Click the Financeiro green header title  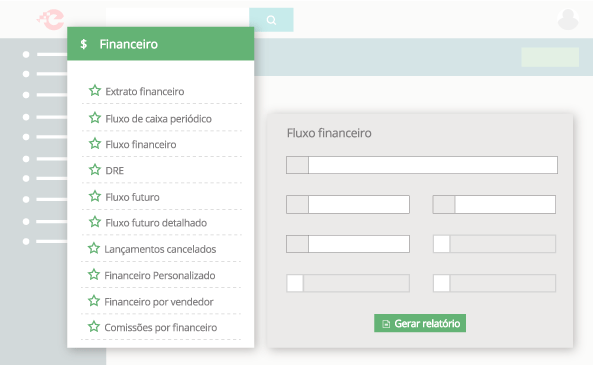(x=129, y=44)
